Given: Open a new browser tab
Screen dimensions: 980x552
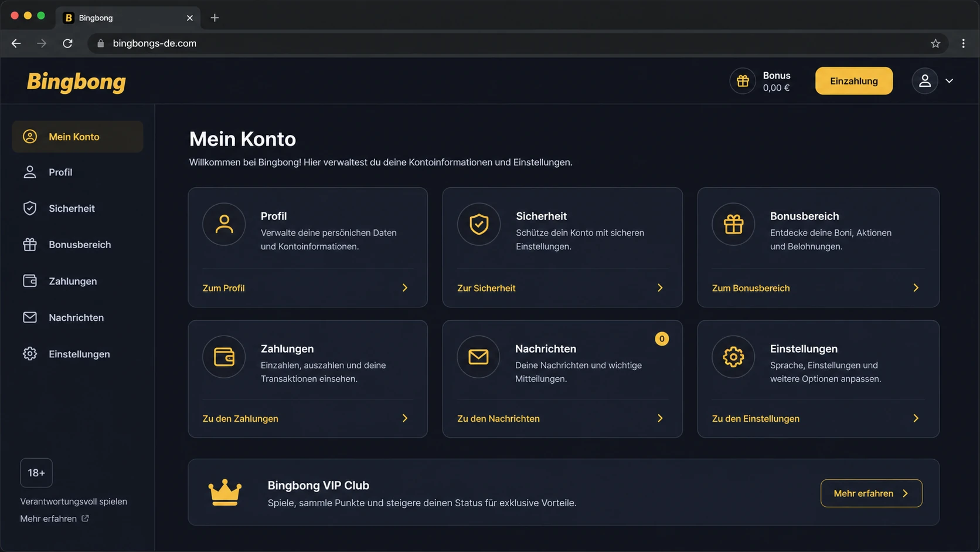Looking at the screenshot, I should [215, 18].
